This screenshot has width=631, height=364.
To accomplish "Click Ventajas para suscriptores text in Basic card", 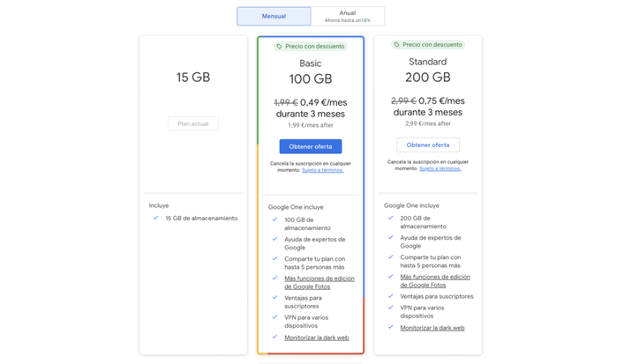I will [303, 302].
